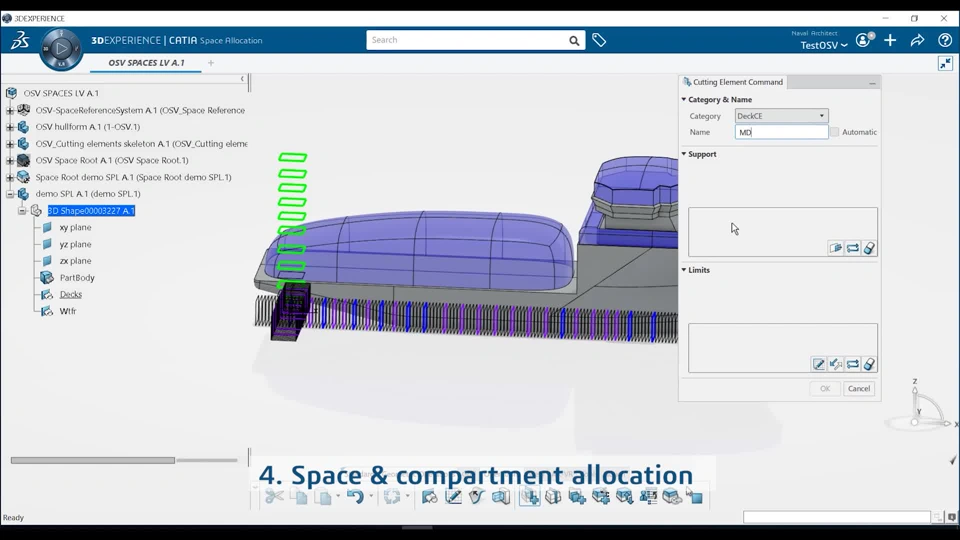This screenshot has height=540, width=960.
Task: Open the Category DeckCE dropdown
Action: [781, 116]
